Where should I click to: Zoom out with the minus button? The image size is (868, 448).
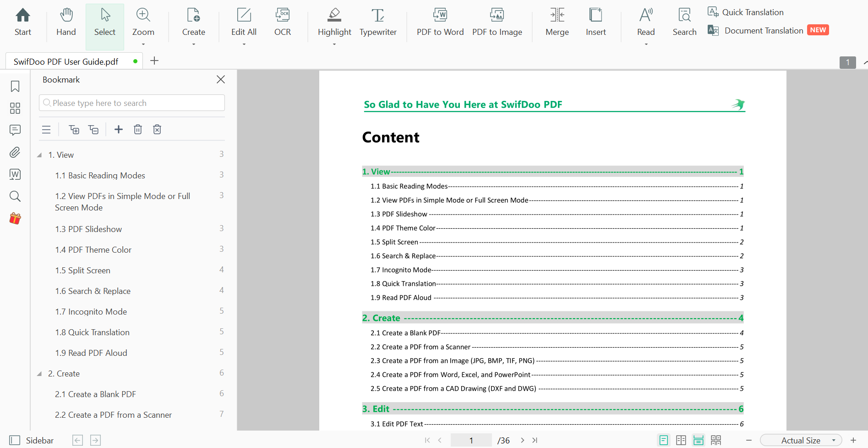[x=749, y=440]
